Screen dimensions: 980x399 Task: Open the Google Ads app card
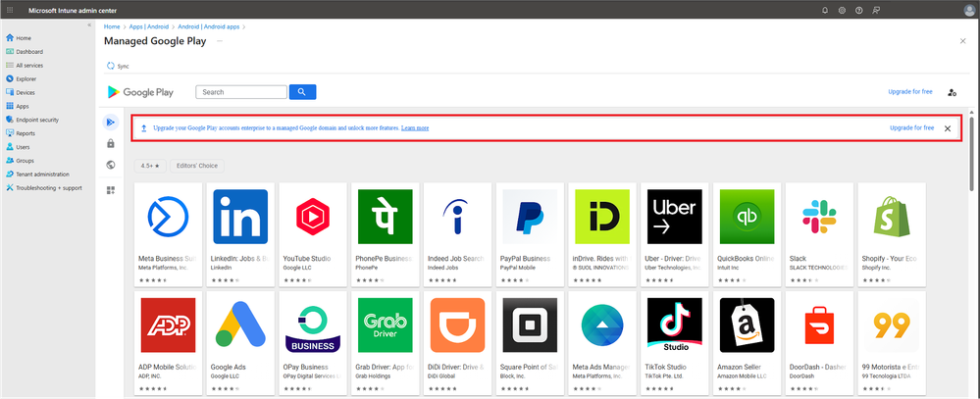[240, 343]
